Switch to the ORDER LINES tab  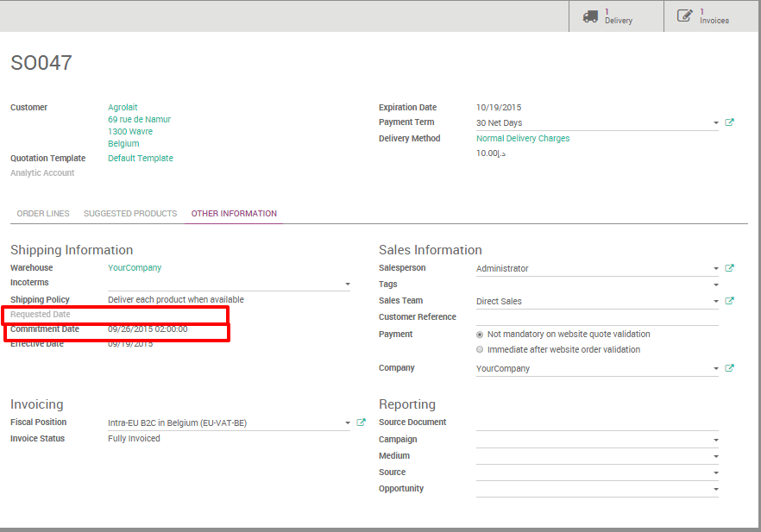pyautogui.click(x=42, y=213)
